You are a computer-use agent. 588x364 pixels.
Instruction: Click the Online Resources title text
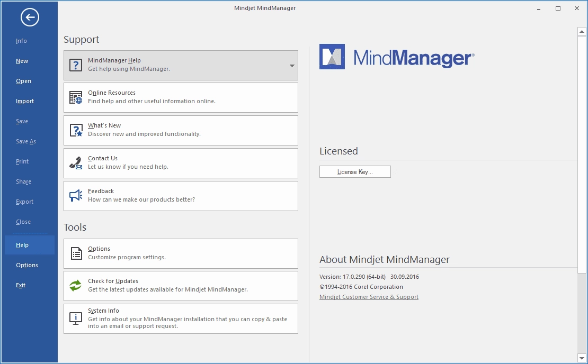click(x=112, y=93)
